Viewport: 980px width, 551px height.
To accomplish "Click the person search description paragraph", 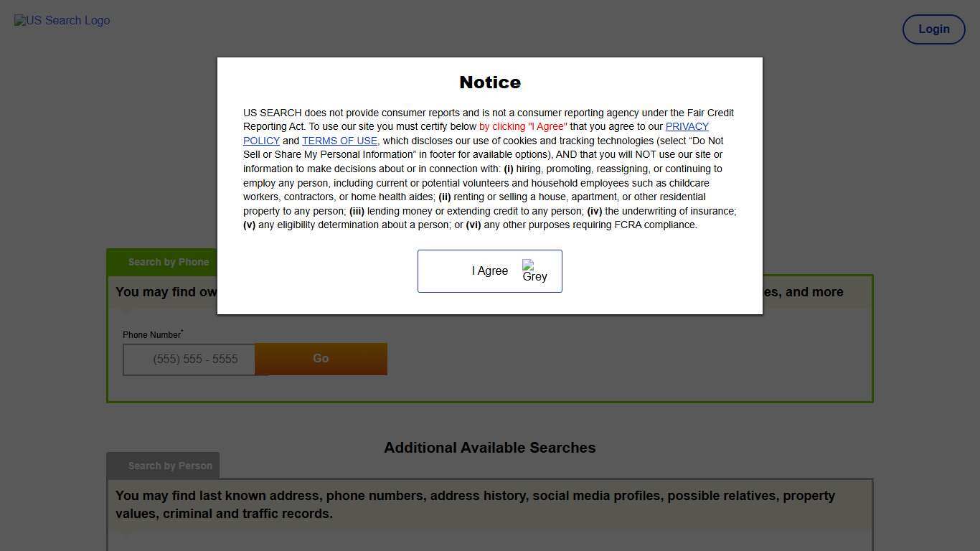I will tap(475, 504).
